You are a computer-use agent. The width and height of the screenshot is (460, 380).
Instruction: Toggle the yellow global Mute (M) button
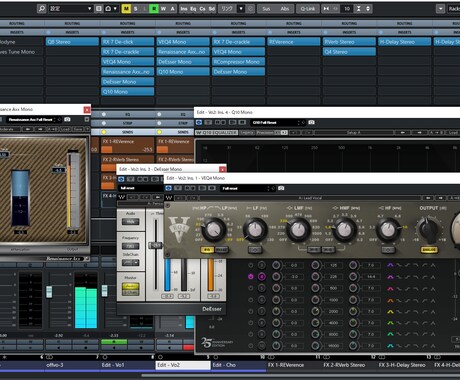[x=126, y=9]
